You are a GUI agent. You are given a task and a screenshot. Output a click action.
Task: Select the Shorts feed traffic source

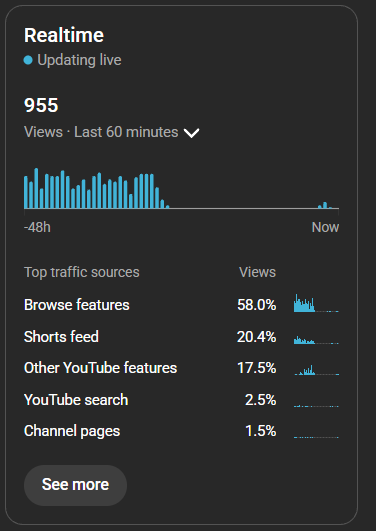[x=61, y=337]
